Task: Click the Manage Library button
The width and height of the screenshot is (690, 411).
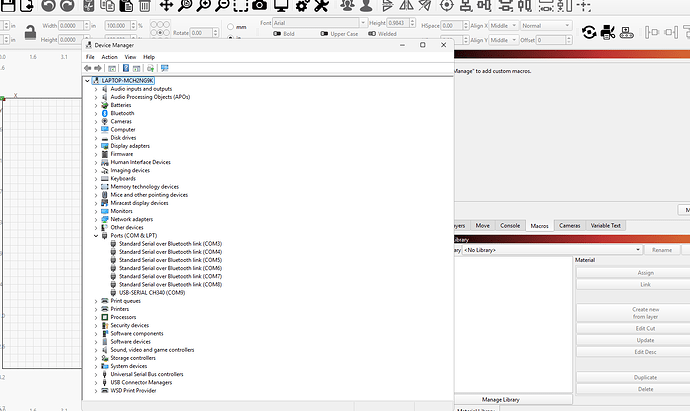Action: point(500,400)
